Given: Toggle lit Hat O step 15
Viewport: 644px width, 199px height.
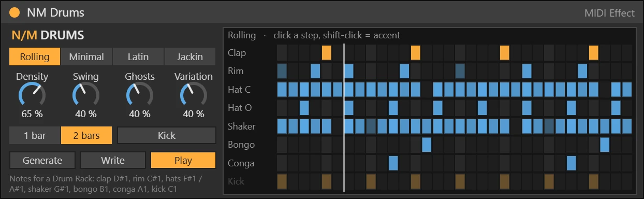Looking at the screenshot, I should click(438, 108).
